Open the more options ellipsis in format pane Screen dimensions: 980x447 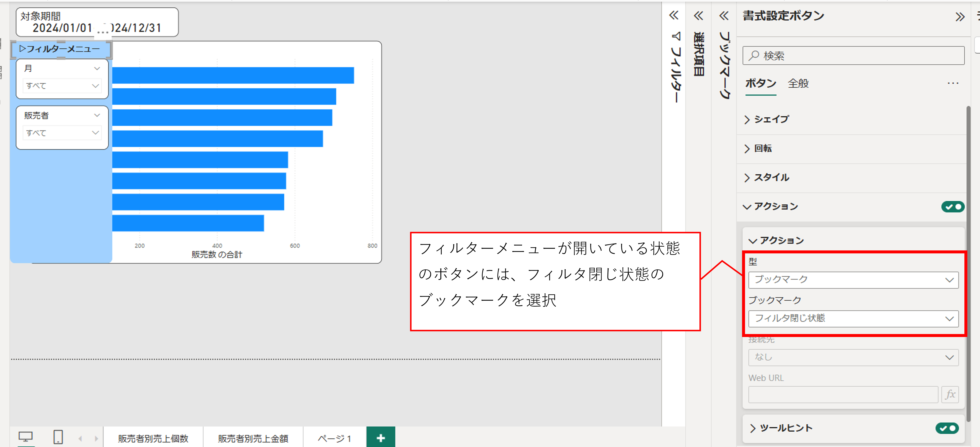(x=953, y=83)
